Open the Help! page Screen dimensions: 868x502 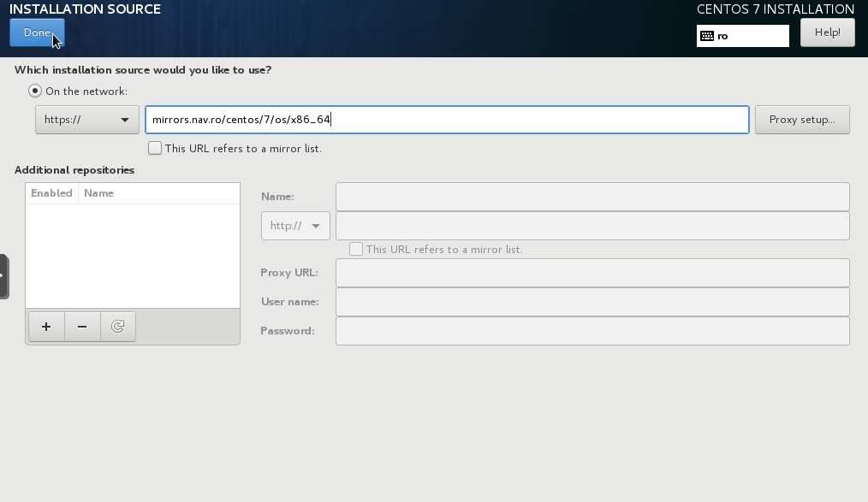pos(827,32)
